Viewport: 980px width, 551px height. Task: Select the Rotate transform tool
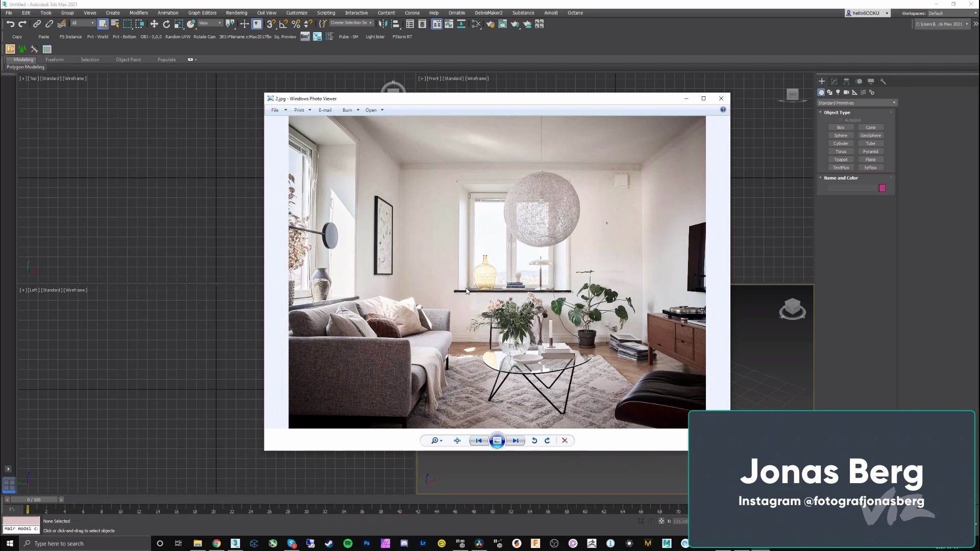tap(166, 24)
